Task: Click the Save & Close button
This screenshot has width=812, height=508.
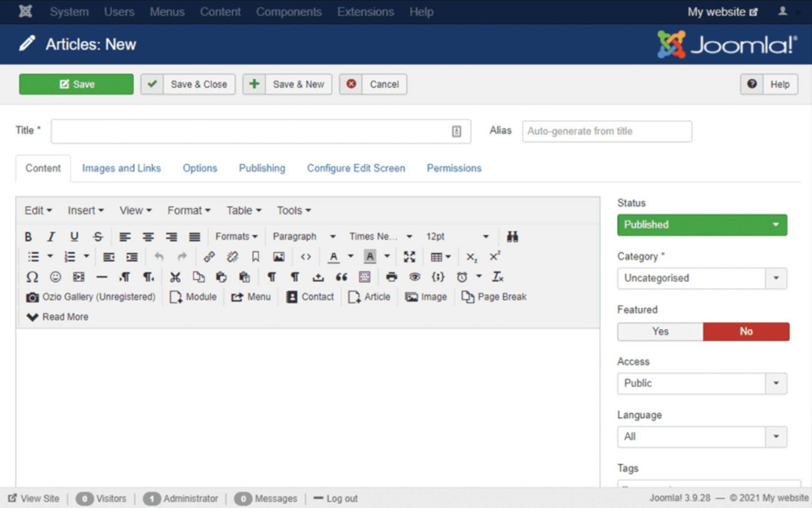Action: click(188, 84)
